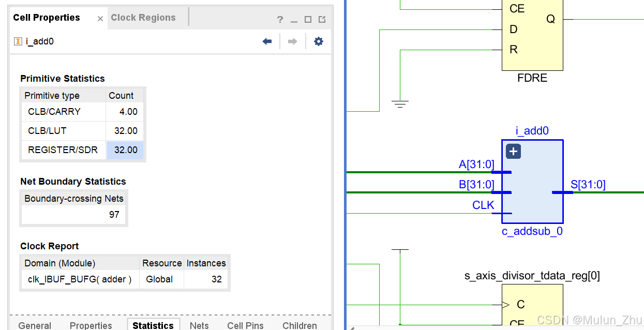The image size is (644, 330).
Task: Click the Q pin of FDRE
Action: 550,19
